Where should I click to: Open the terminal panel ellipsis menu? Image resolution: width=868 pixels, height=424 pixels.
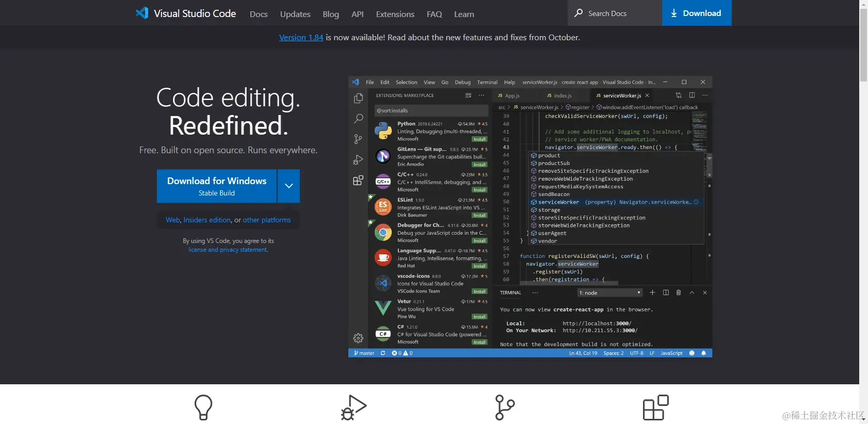point(535,292)
